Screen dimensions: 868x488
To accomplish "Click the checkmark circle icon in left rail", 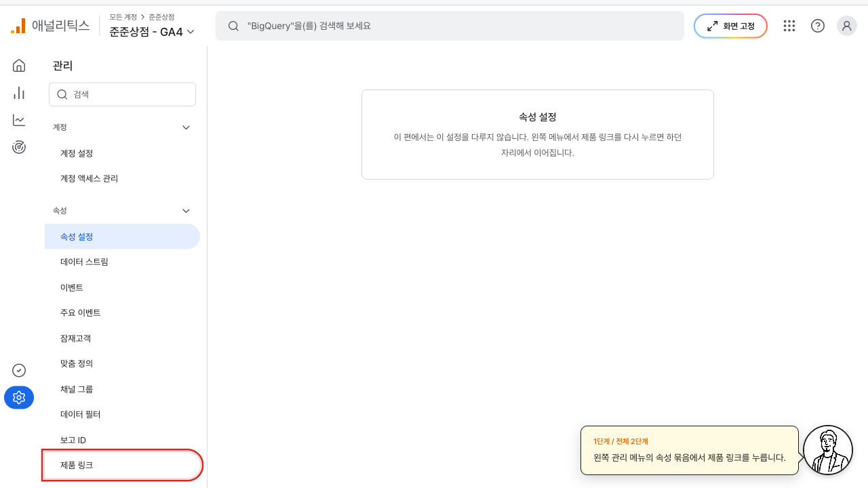I will pos(19,370).
